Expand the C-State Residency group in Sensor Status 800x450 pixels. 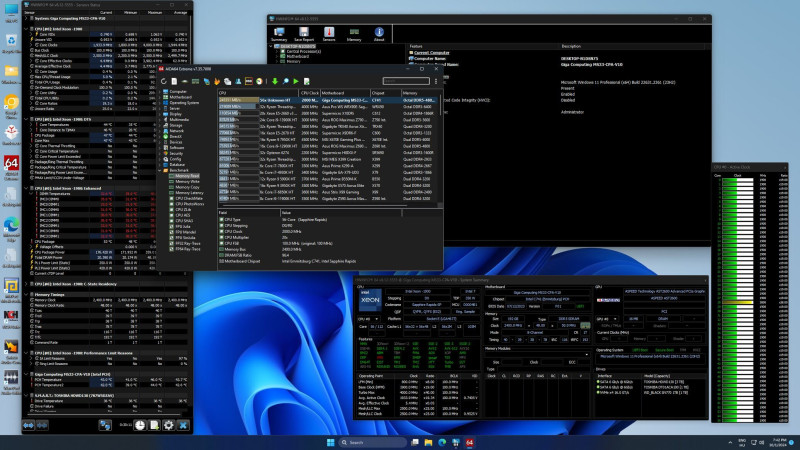(26, 284)
